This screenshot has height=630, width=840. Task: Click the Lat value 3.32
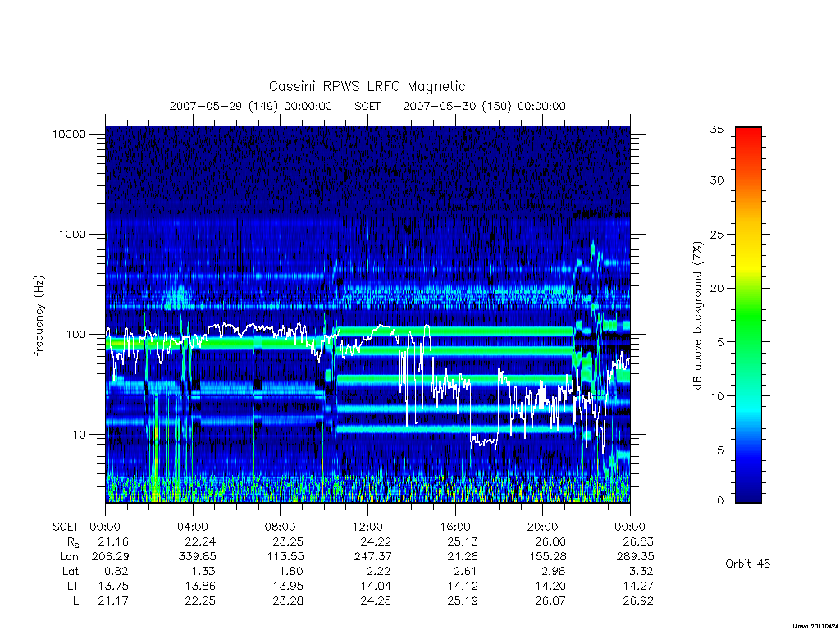[x=641, y=572]
